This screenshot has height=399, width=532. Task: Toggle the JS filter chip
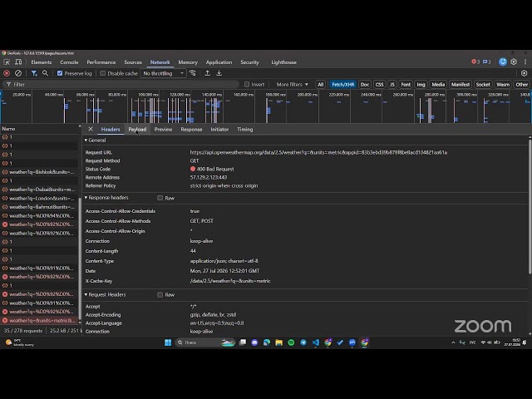tap(392, 84)
